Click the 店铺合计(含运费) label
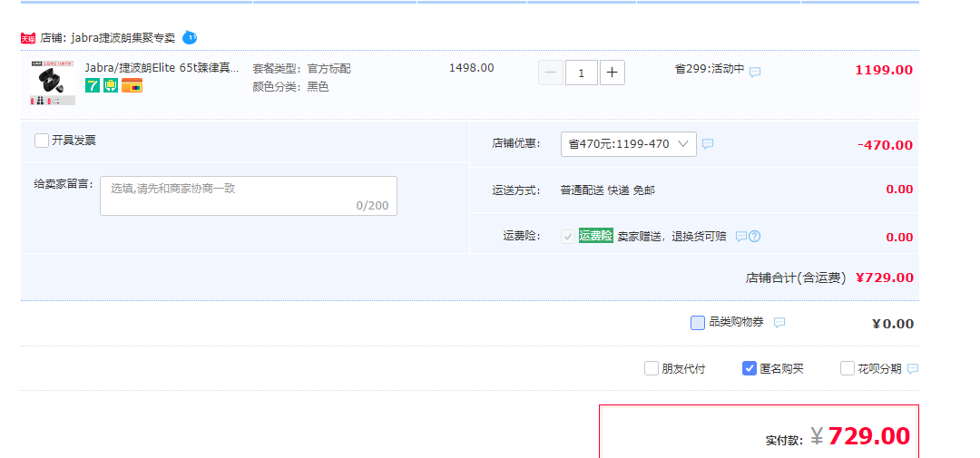Screen dimensions: 980x458 pos(796,278)
